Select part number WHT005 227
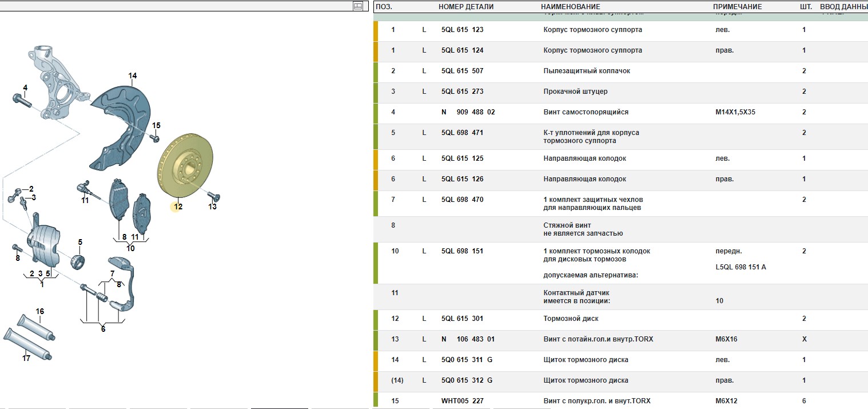868x409 pixels. pyautogui.click(x=462, y=401)
